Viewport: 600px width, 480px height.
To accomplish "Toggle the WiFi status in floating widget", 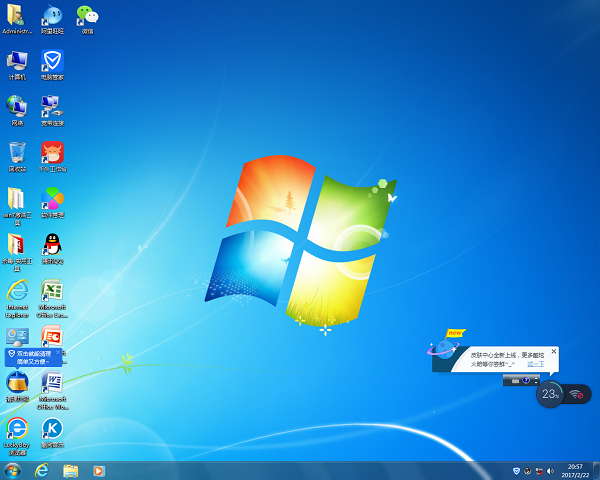I will click(577, 394).
